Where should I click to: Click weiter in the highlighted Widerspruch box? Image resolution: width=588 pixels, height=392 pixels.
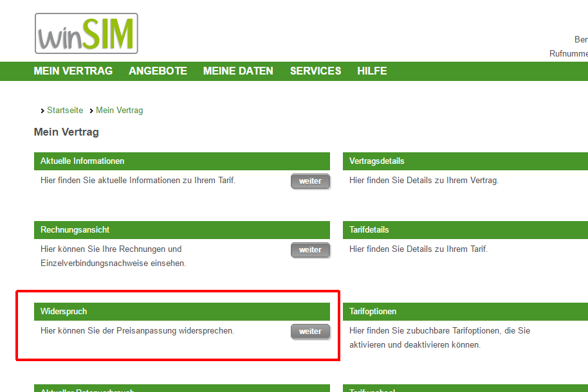pyautogui.click(x=310, y=331)
